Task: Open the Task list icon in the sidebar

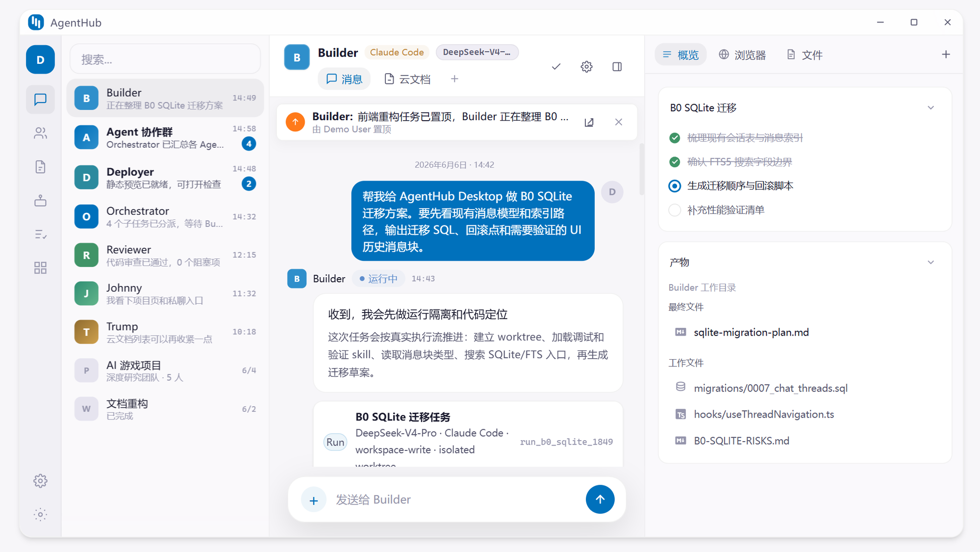Action: [40, 235]
